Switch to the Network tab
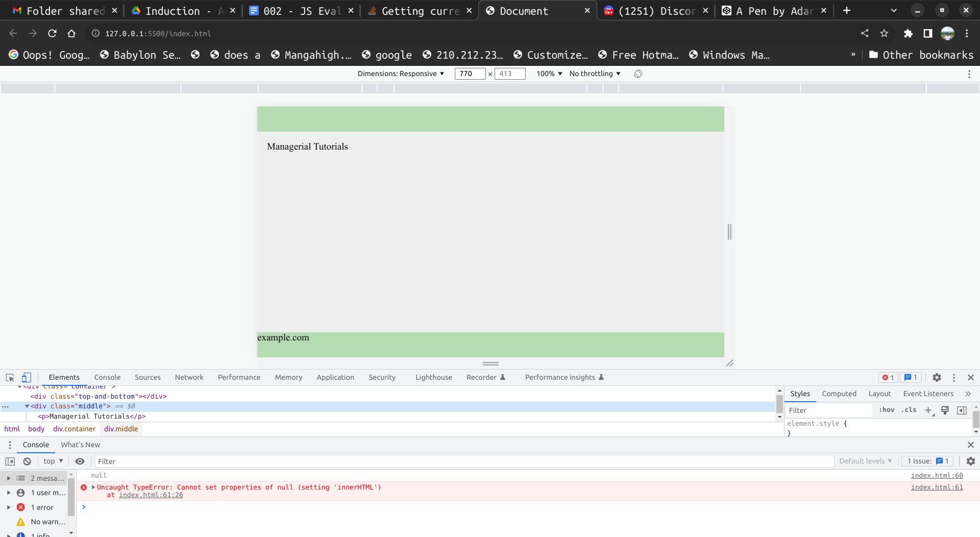This screenshot has width=980, height=537. [x=189, y=377]
